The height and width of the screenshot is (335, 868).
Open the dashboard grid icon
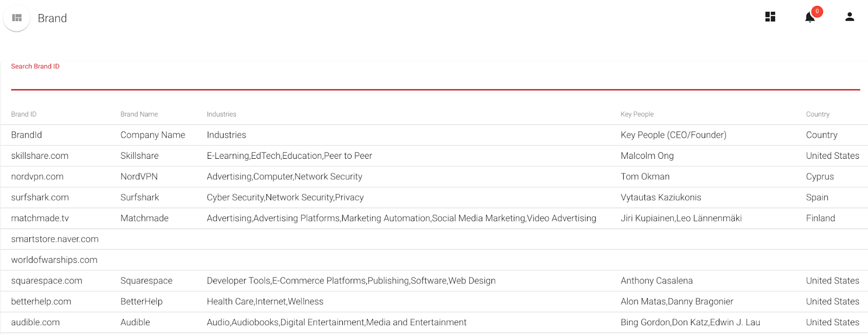[x=770, y=17]
